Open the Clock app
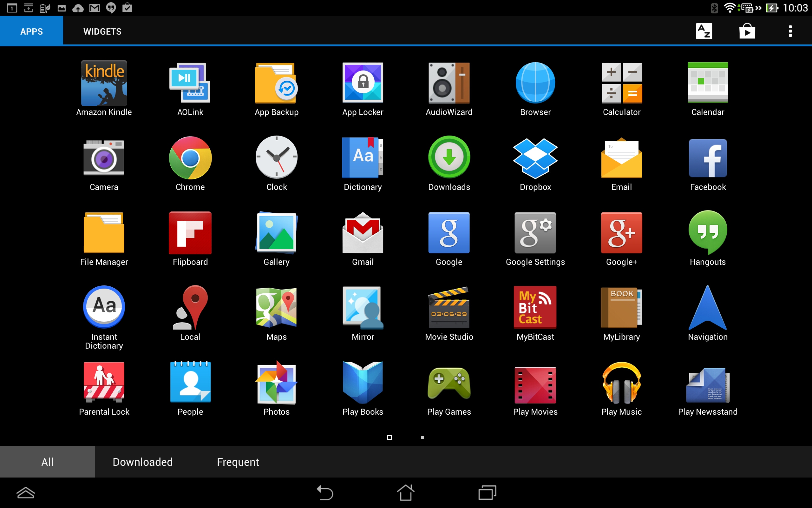The image size is (812, 508). [x=277, y=163]
